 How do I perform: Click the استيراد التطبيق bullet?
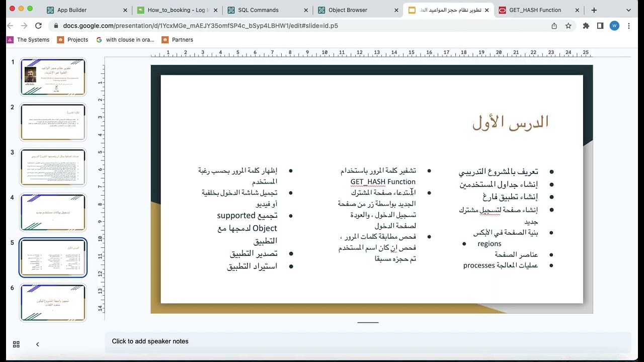coord(252,266)
